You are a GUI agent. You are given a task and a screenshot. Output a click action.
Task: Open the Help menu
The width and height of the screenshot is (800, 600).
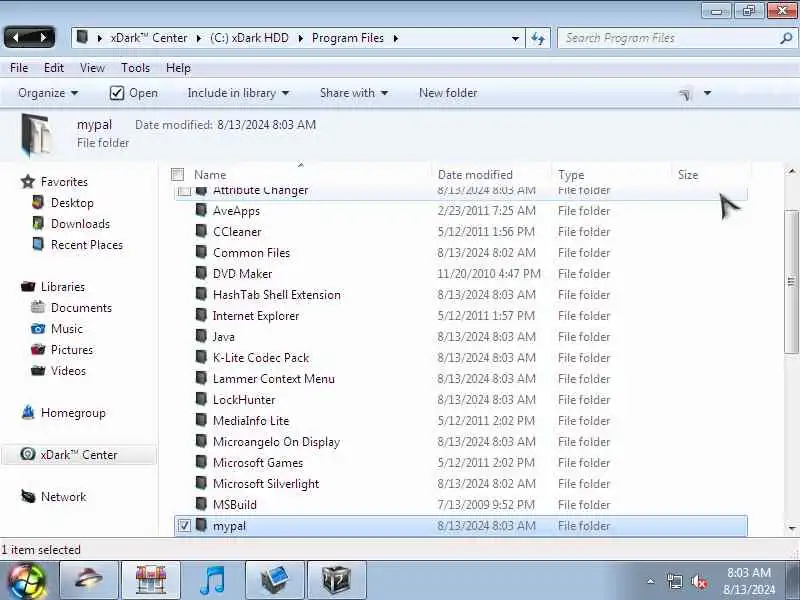click(178, 67)
